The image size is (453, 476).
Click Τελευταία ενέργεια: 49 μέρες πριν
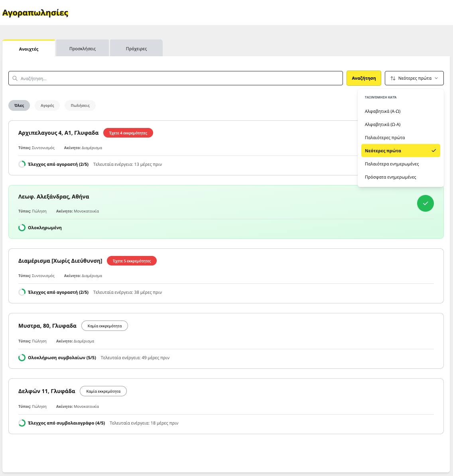coord(135,358)
